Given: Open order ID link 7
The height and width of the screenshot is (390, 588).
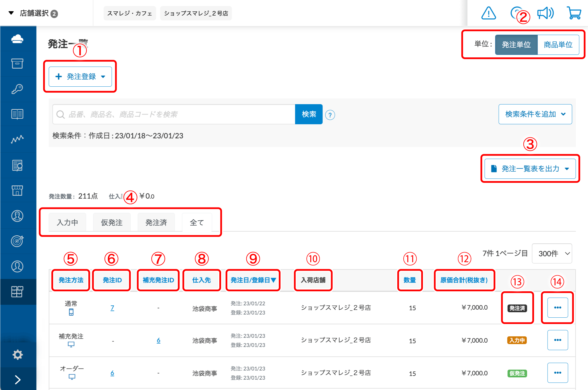Looking at the screenshot, I should click(112, 308).
